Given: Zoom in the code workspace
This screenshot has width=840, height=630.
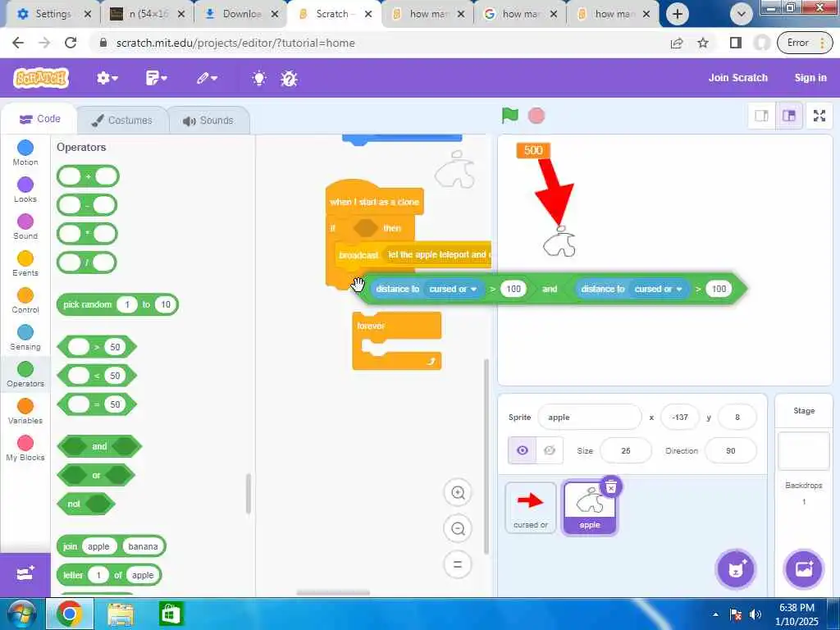Looking at the screenshot, I should pos(458,493).
